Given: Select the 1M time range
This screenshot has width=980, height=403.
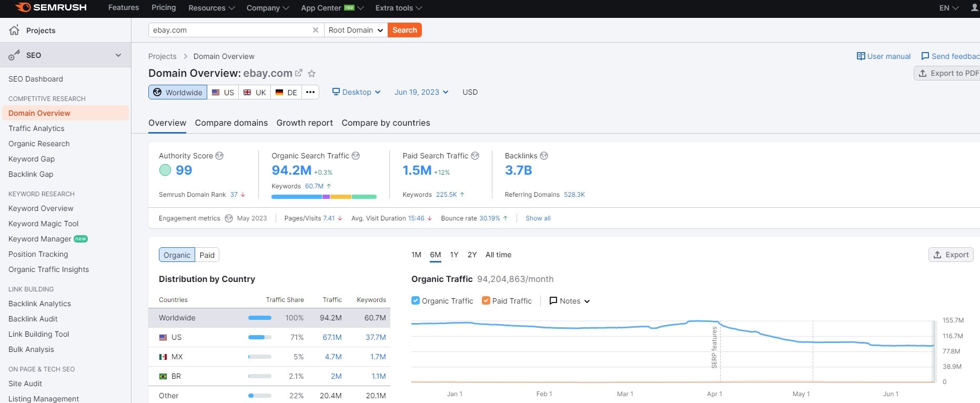Looking at the screenshot, I should [416, 255].
